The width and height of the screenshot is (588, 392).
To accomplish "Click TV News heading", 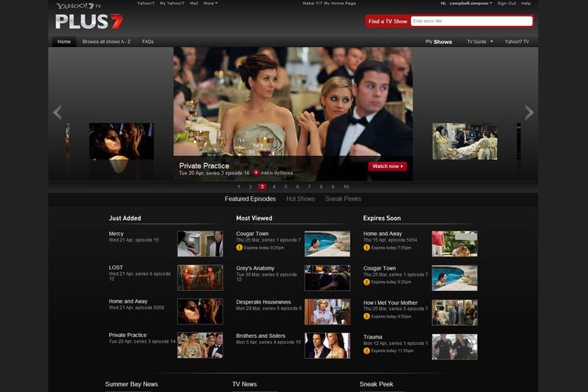I will coord(244,384).
